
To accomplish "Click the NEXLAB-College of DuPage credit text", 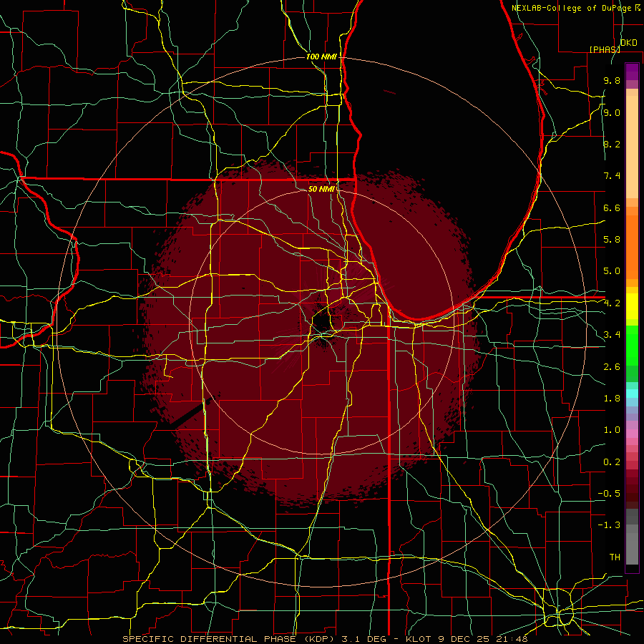I will coord(572,8).
